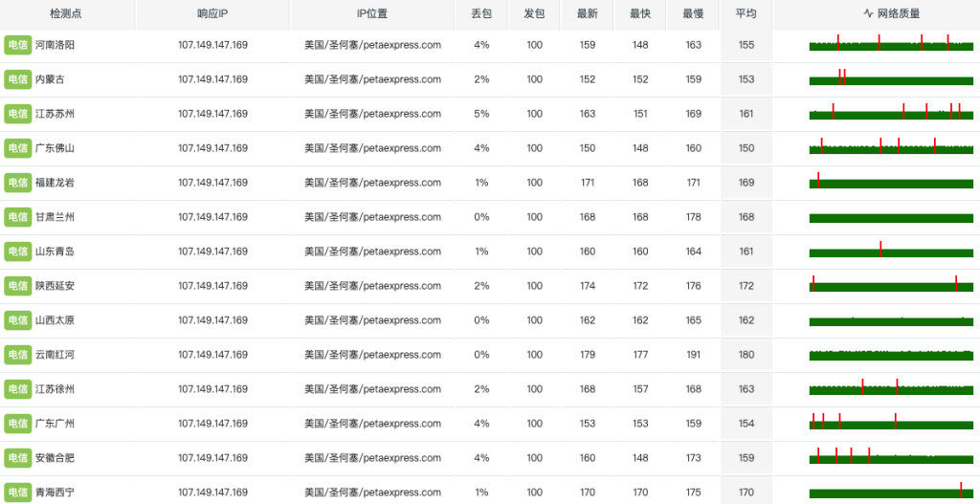The height and width of the screenshot is (504, 980).
Task: Select the 最快 column header
Action: [640, 14]
